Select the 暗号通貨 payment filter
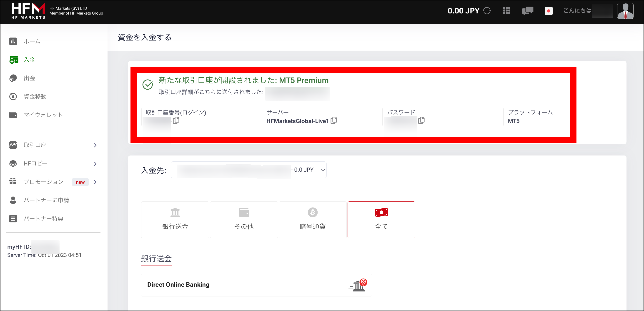Image resolution: width=644 pixels, height=311 pixels. pyautogui.click(x=312, y=220)
